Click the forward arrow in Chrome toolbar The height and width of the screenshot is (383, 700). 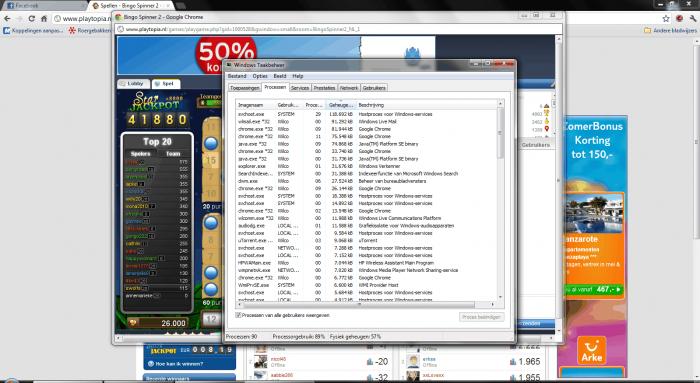pyautogui.click(x=19, y=19)
